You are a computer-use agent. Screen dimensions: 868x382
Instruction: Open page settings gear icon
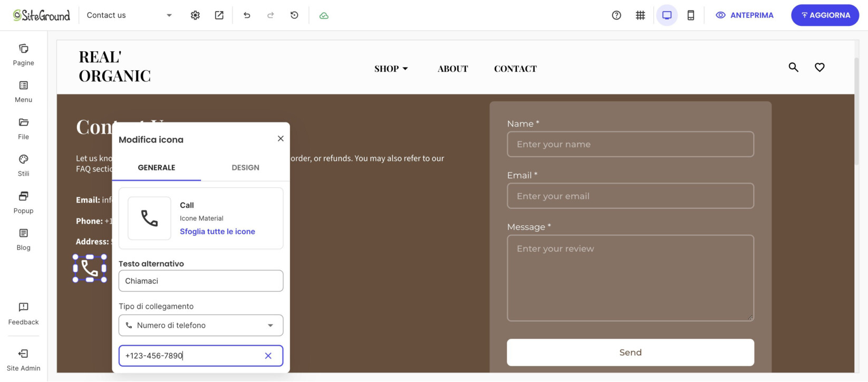(195, 15)
